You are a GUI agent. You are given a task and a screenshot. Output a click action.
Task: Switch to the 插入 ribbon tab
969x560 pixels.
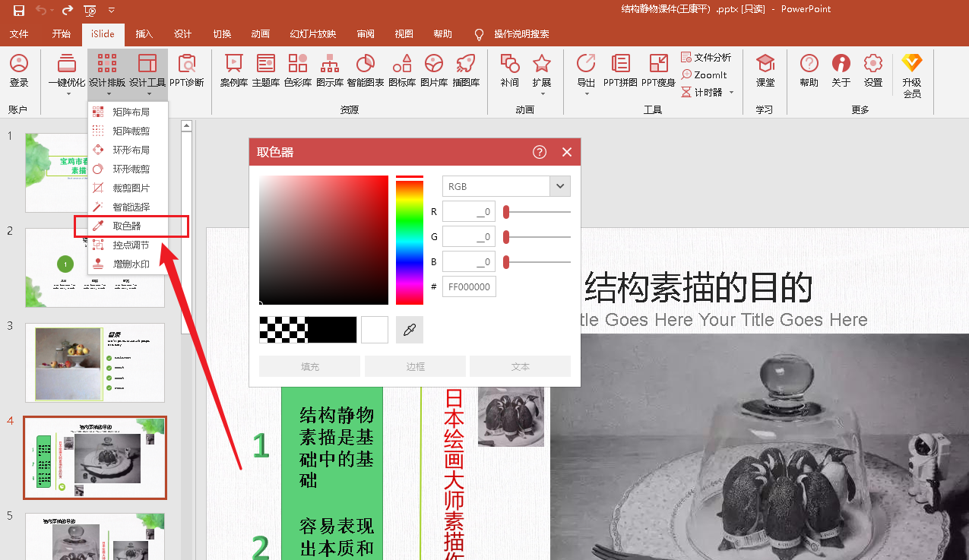click(144, 34)
